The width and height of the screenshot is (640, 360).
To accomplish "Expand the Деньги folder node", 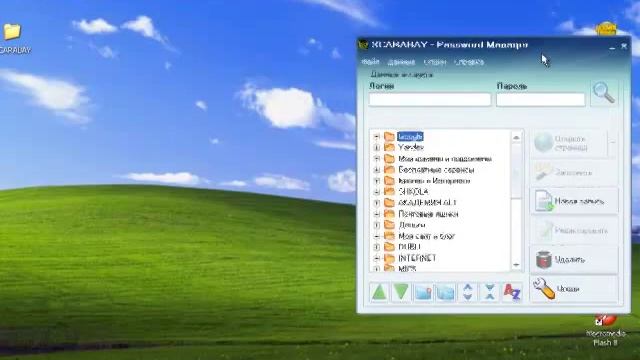I will (x=376, y=225).
